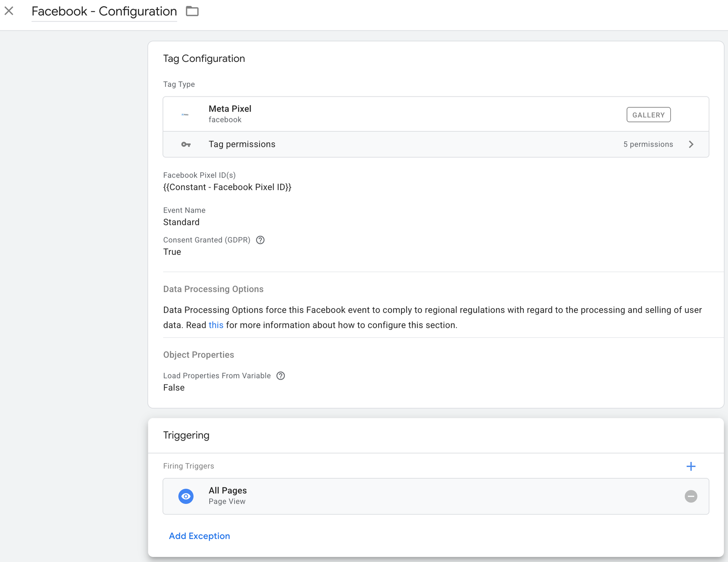Click Add Exception under Firing Triggers
Viewport: 728px width, 562px height.
[199, 536]
